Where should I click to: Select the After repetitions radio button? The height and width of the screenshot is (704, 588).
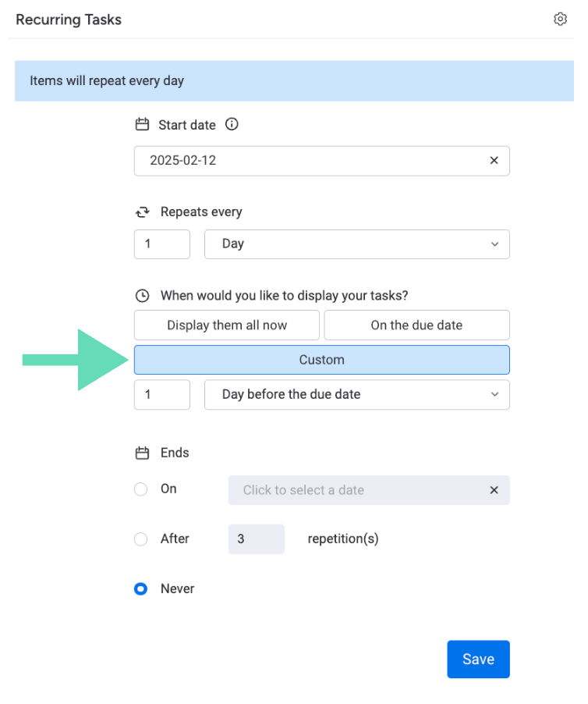tap(140, 539)
